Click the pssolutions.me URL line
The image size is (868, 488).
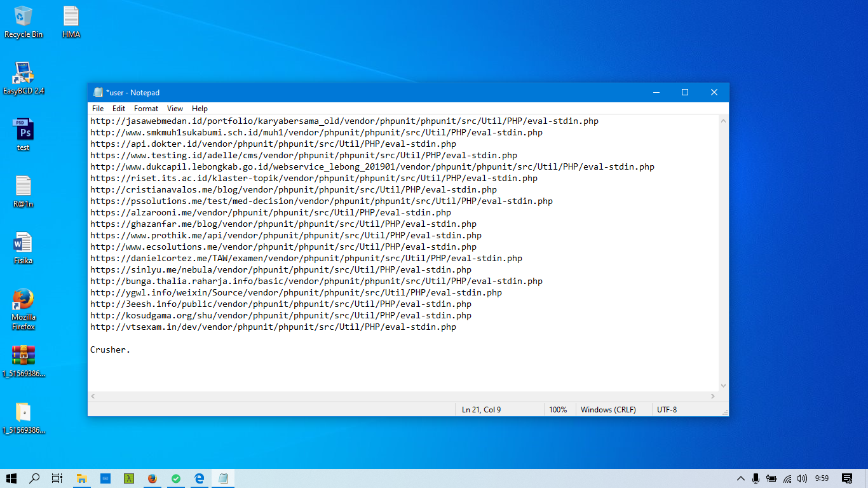coord(322,201)
